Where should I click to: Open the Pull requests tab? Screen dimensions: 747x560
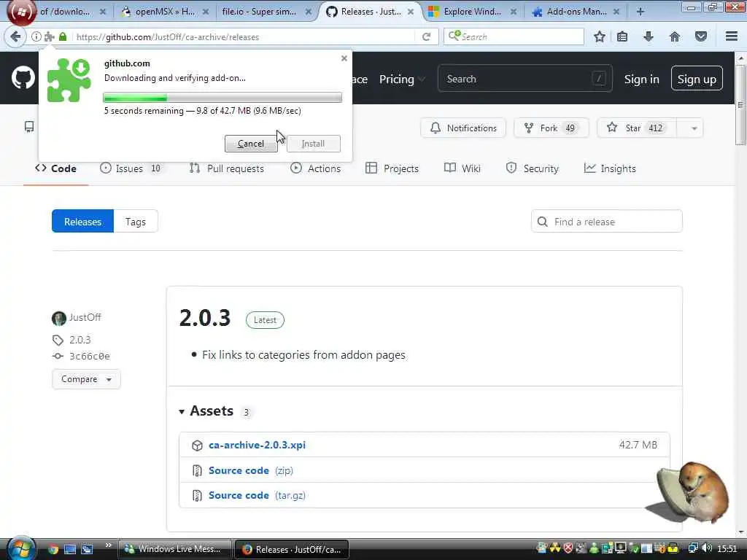pyautogui.click(x=226, y=168)
